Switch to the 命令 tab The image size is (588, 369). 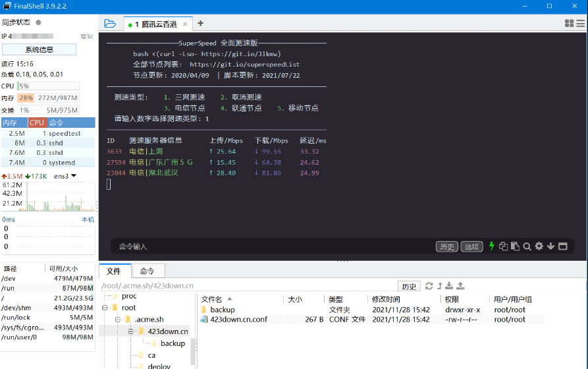pos(147,271)
